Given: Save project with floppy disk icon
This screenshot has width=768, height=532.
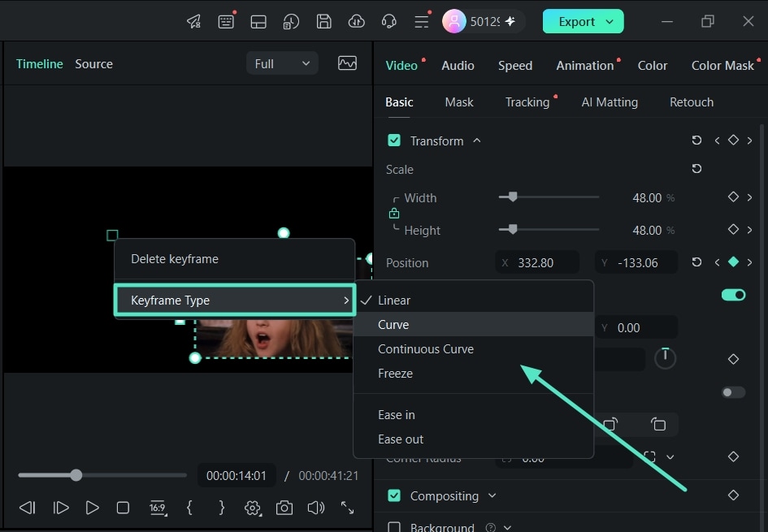Looking at the screenshot, I should (x=323, y=22).
